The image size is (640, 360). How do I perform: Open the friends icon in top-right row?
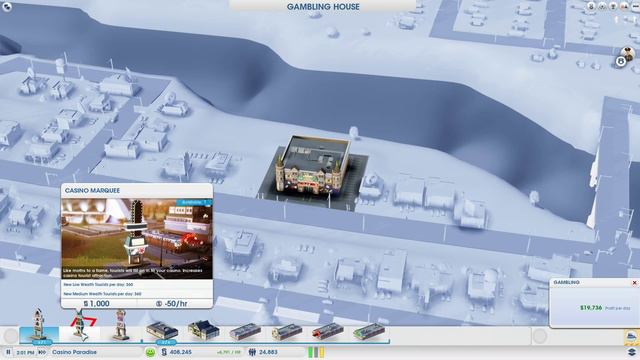coord(591,6)
